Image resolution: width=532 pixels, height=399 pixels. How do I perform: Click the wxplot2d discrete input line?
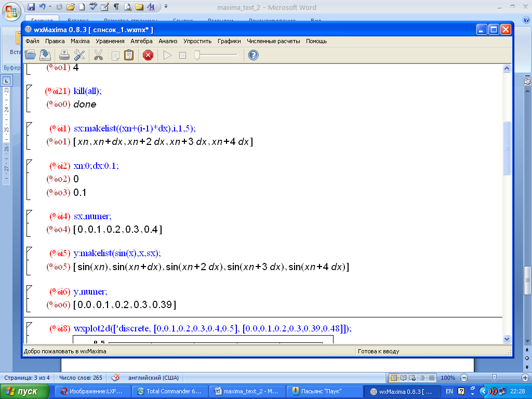pos(212,328)
